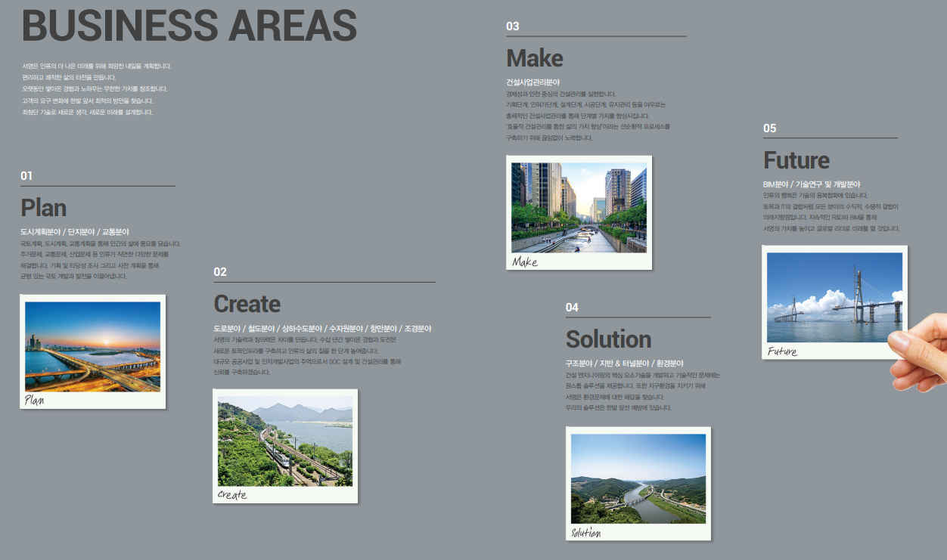Click the 'Future' section heading
Screen dimensions: 947x560
coord(796,160)
